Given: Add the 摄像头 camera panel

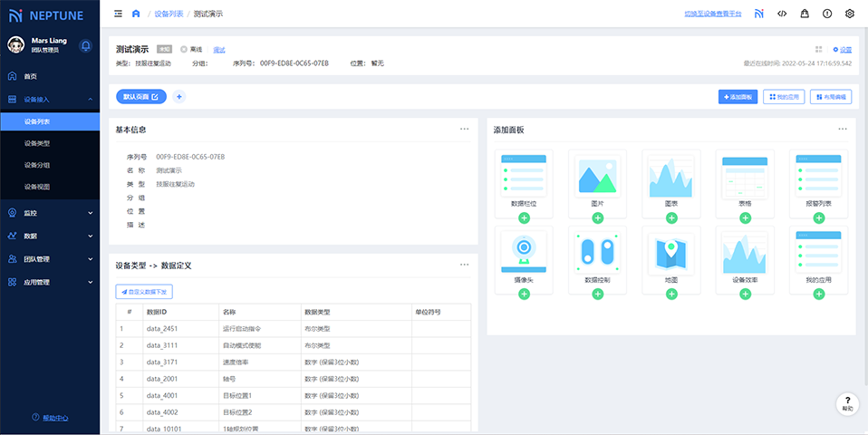Looking at the screenshot, I should [x=524, y=295].
